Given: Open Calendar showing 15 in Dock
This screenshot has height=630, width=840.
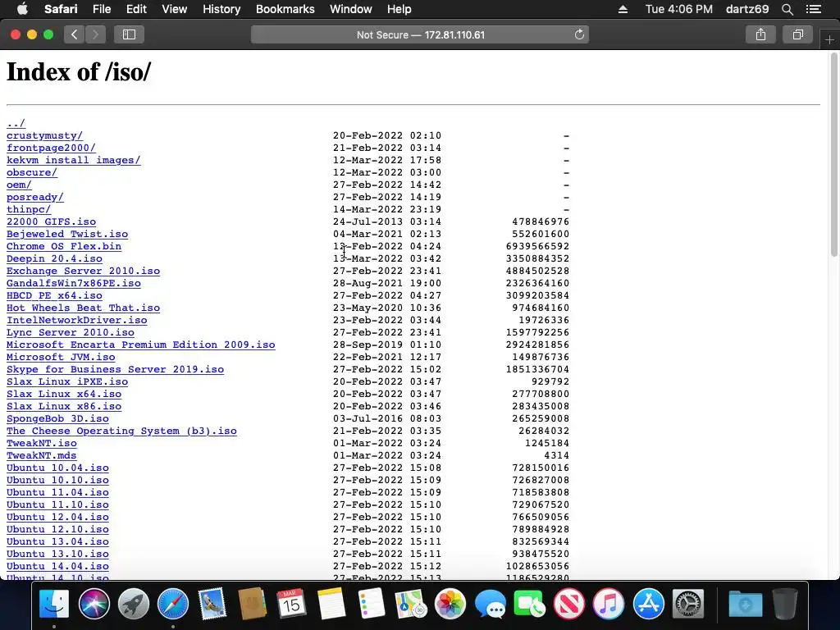Looking at the screenshot, I should [291, 604].
